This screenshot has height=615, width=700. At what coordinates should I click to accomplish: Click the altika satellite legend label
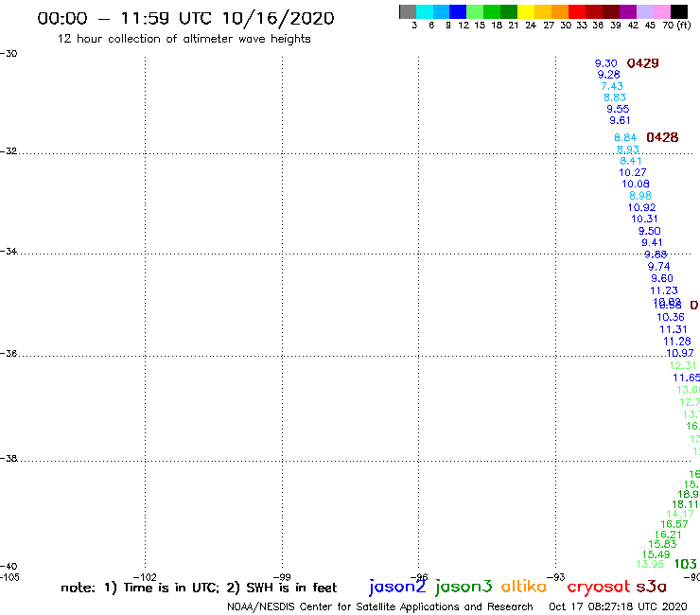524,587
